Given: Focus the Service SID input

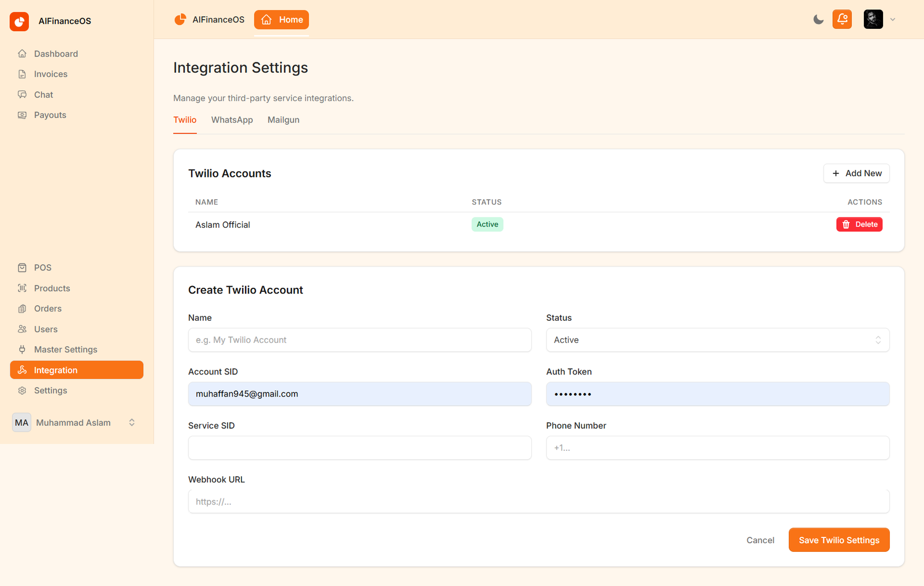Looking at the screenshot, I should (360, 448).
